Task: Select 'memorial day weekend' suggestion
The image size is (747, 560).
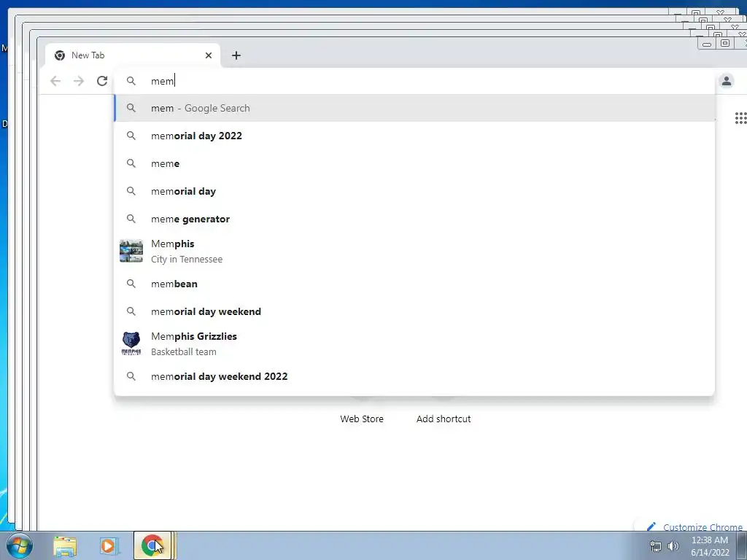Action: [x=414, y=311]
